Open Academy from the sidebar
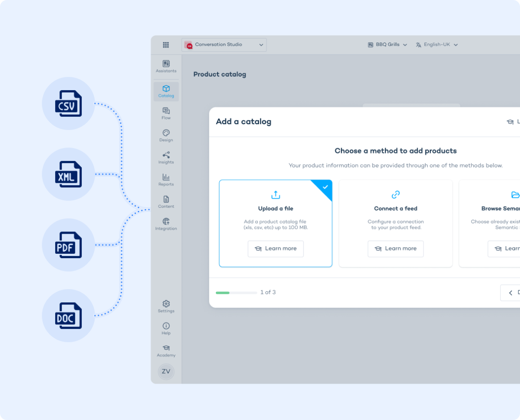The width and height of the screenshot is (520, 420). click(166, 350)
